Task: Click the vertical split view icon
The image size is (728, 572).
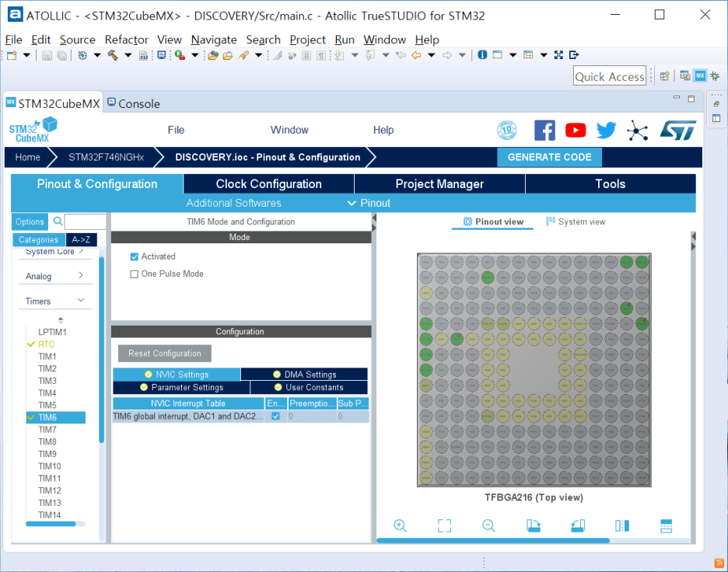Action: tap(622, 525)
